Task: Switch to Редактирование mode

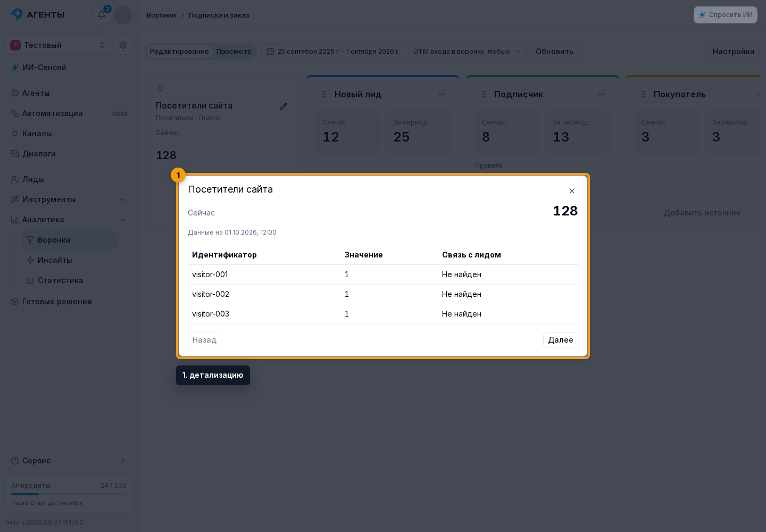Action: [179, 52]
